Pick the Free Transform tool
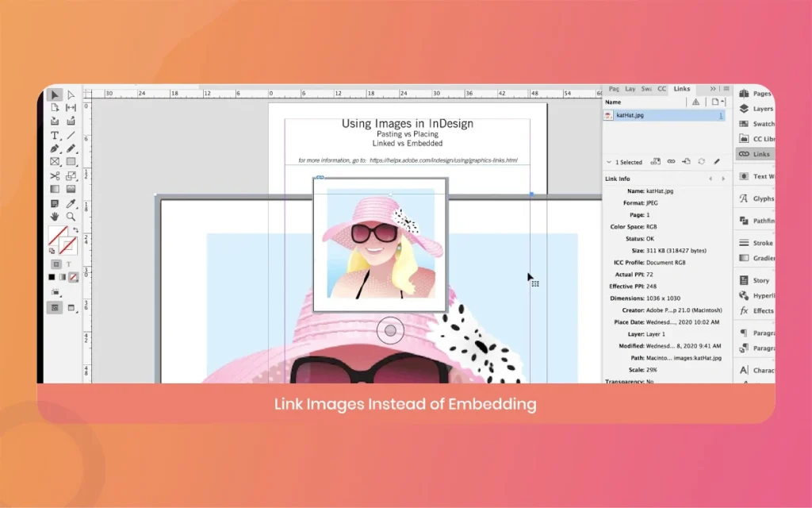The image size is (812, 508). tap(71, 175)
